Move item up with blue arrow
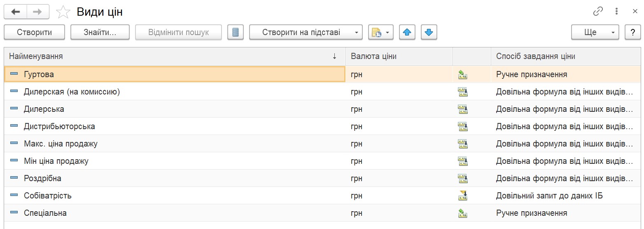The height and width of the screenshot is (229, 644). [x=407, y=32]
